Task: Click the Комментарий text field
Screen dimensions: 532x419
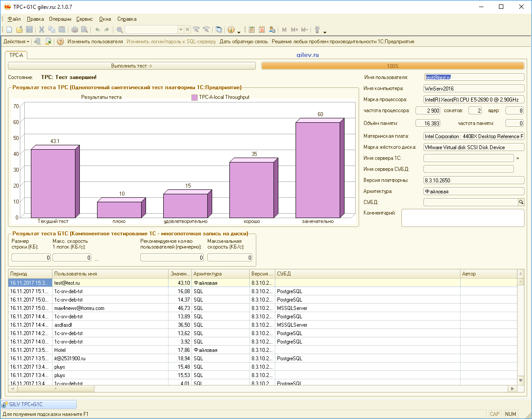Action: coord(462,218)
